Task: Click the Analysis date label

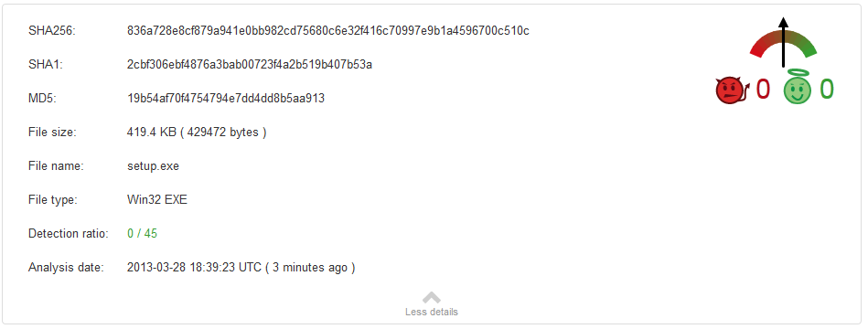Action: point(66,268)
